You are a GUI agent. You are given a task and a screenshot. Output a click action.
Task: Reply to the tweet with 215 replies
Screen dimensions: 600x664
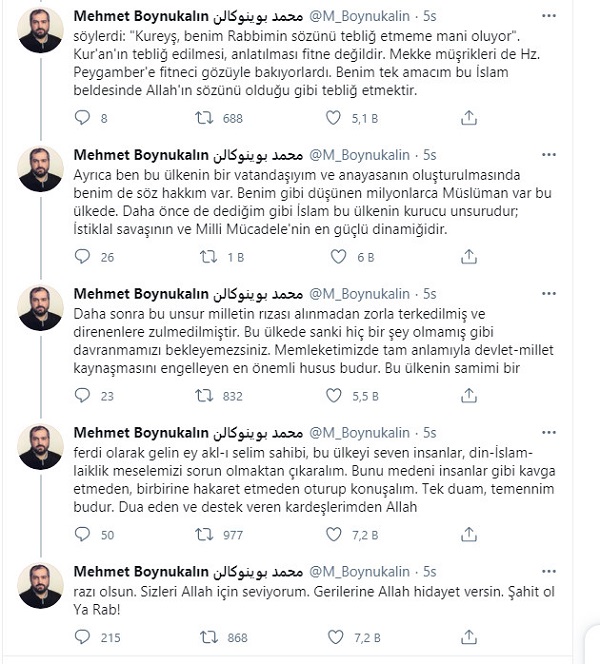tap(84, 636)
